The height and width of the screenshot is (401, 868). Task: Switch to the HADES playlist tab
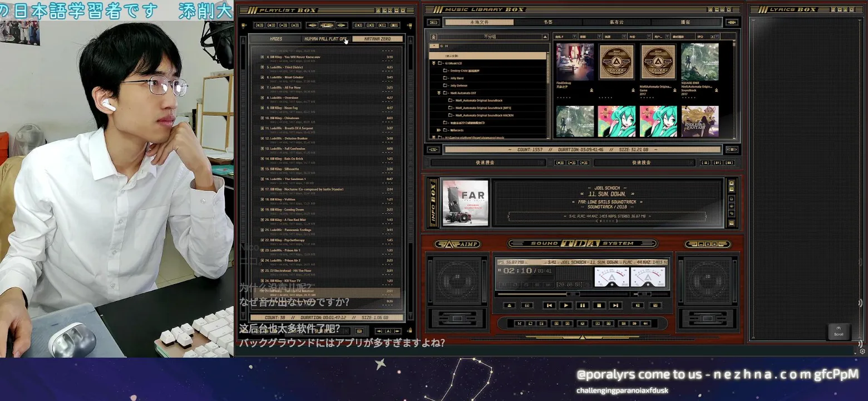pos(275,39)
